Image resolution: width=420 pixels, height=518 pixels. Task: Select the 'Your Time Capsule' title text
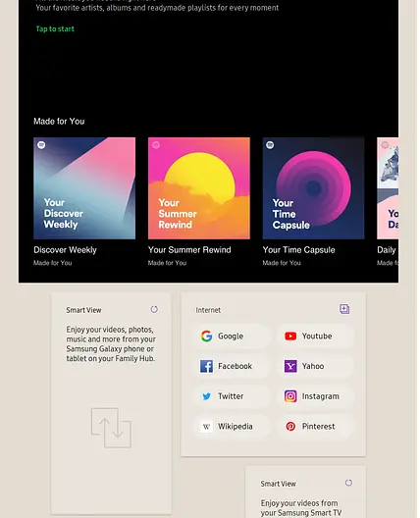[x=298, y=250]
